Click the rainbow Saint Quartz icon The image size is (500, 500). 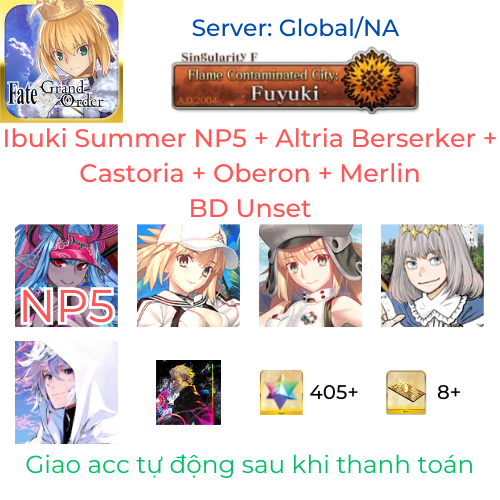click(x=281, y=392)
